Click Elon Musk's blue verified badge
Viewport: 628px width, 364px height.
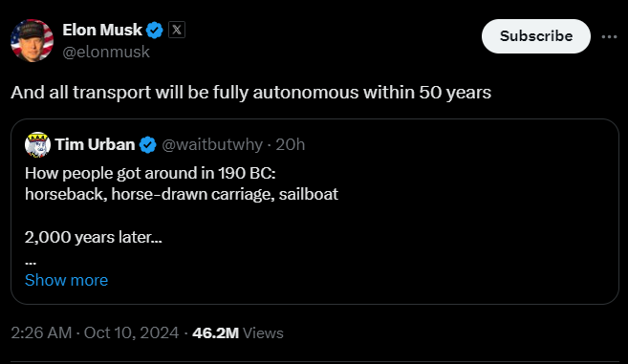(154, 31)
